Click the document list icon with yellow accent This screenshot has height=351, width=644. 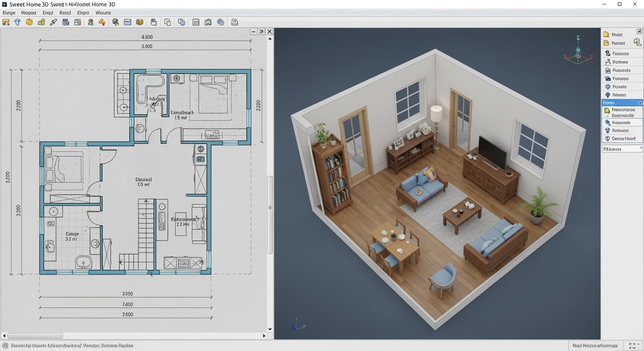point(77,22)
